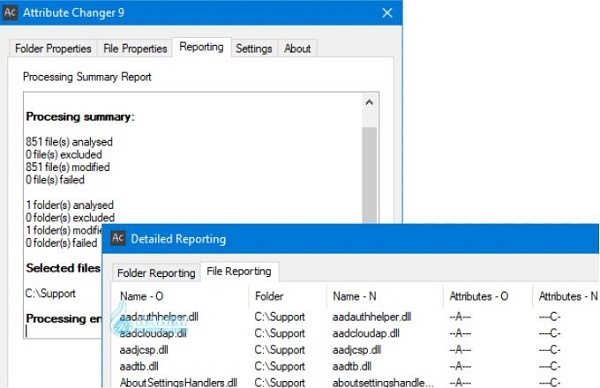This screenshot has height=388, width=600.
Task: Click aadjcsp.dll in the Name - N column
Action: pyautogui.click(x=357, y=350)
